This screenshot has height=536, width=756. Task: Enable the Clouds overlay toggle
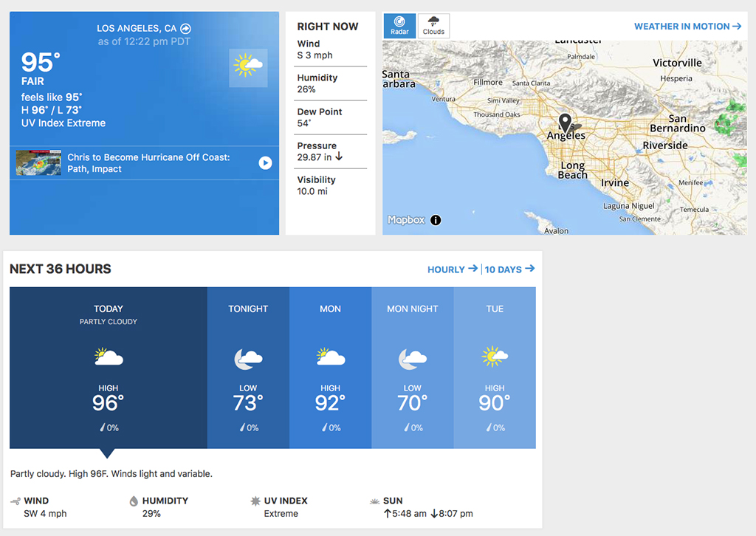tap(433, 26)
